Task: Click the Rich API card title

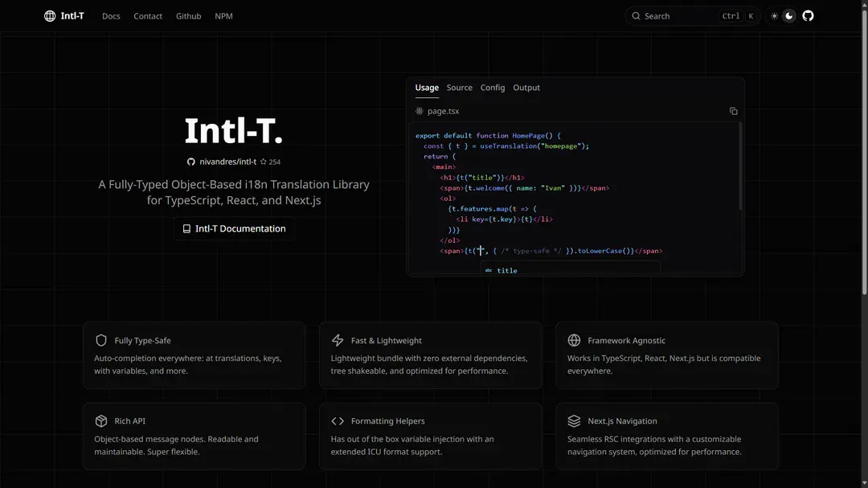Action: coord(129,421)
